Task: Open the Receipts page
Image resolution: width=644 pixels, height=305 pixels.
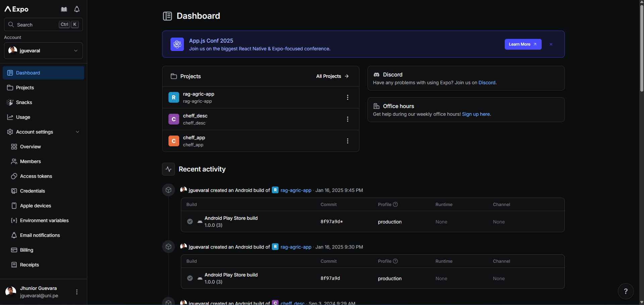Action: point(43,265)
